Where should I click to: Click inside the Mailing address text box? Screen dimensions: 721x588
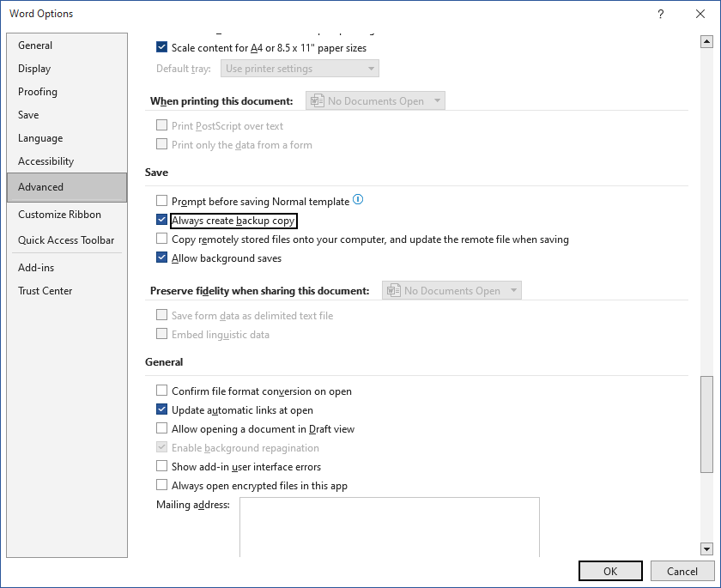tap(390, 527)
